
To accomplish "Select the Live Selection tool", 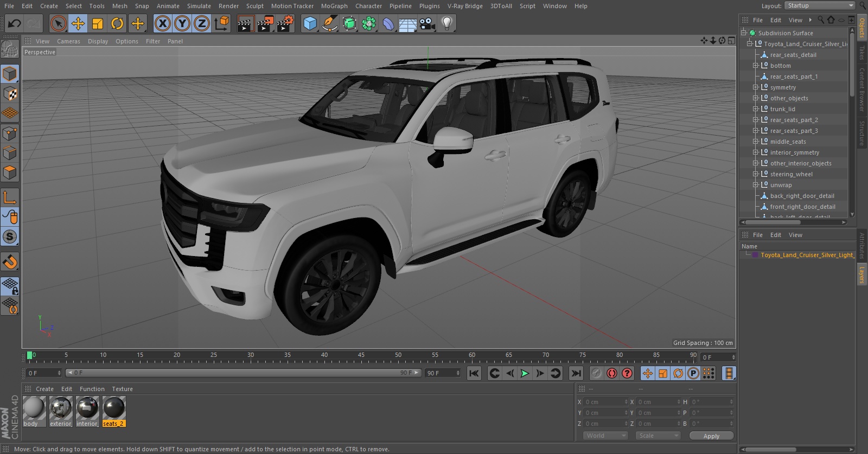I will coord(59,23).
